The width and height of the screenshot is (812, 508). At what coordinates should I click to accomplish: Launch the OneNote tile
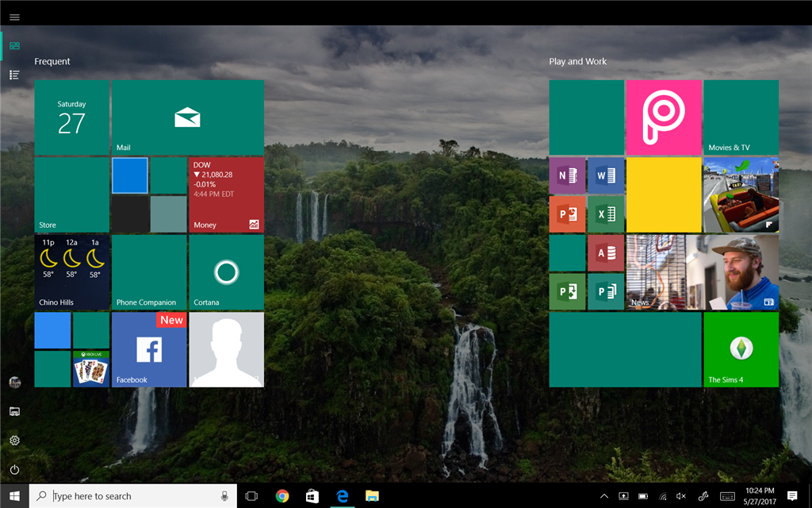(568, 175)
